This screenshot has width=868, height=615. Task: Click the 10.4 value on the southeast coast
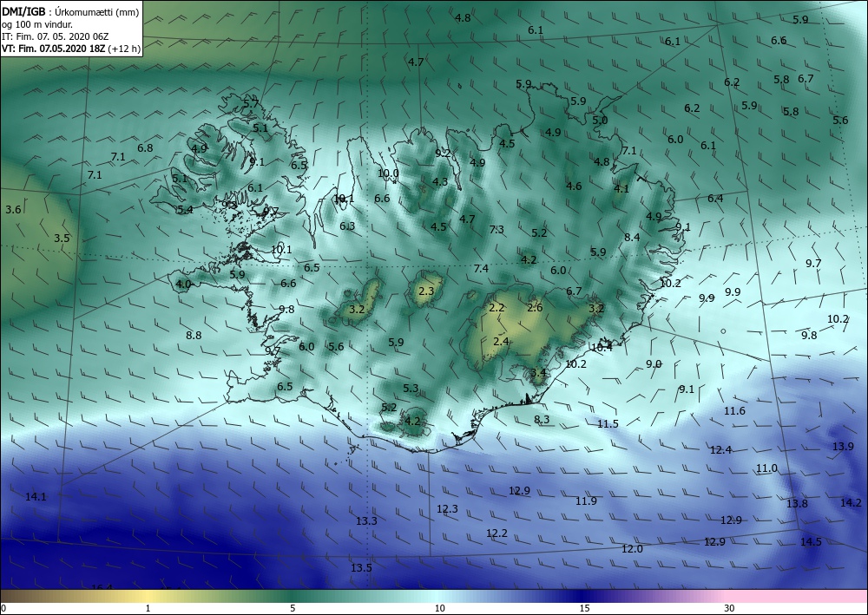pos(602,348)
